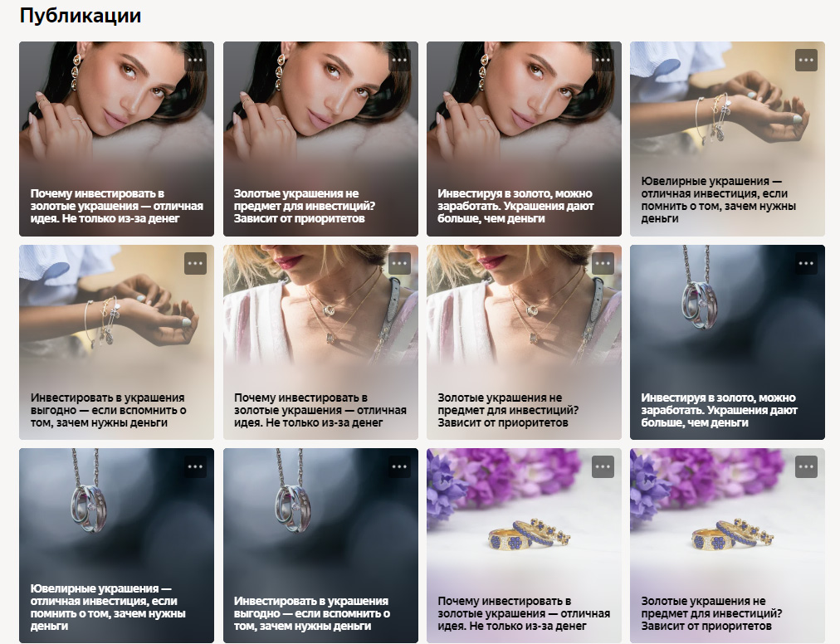Click three-dot icon on dark pendant card "Ювелирные украшения"
Screen dimensions: 840x644
[195, 466]
